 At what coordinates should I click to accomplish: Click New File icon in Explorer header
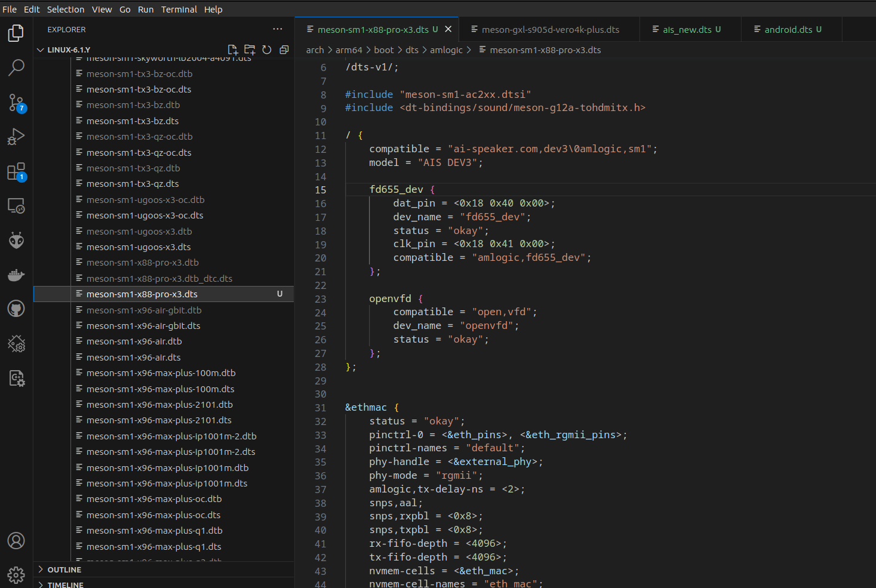[232, 50]
